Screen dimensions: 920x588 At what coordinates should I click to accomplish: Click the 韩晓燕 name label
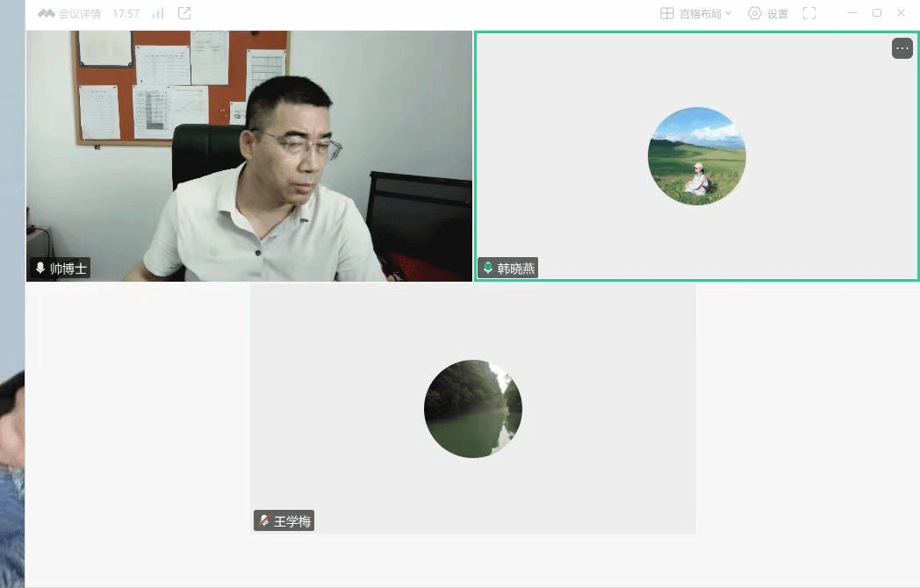[x=515, y=269]
